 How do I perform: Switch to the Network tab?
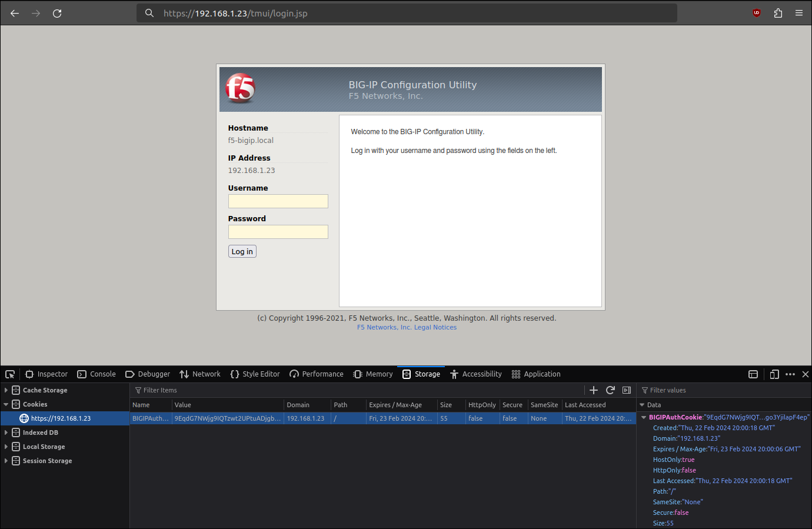[200, 374]
